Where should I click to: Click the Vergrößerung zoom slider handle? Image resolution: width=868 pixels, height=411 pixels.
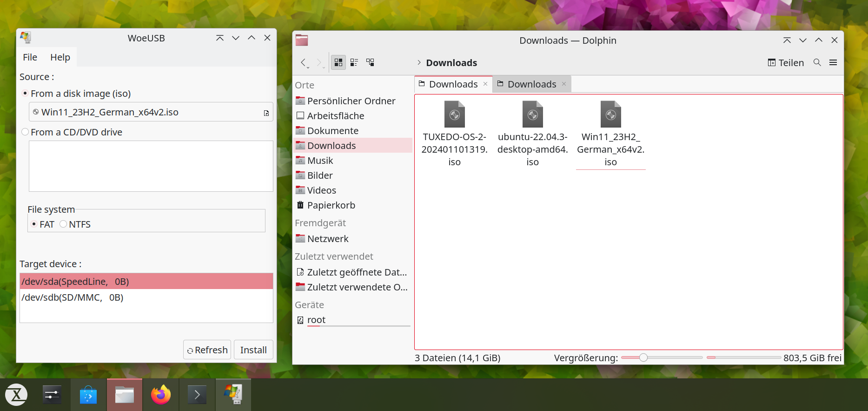click(643, 357)
